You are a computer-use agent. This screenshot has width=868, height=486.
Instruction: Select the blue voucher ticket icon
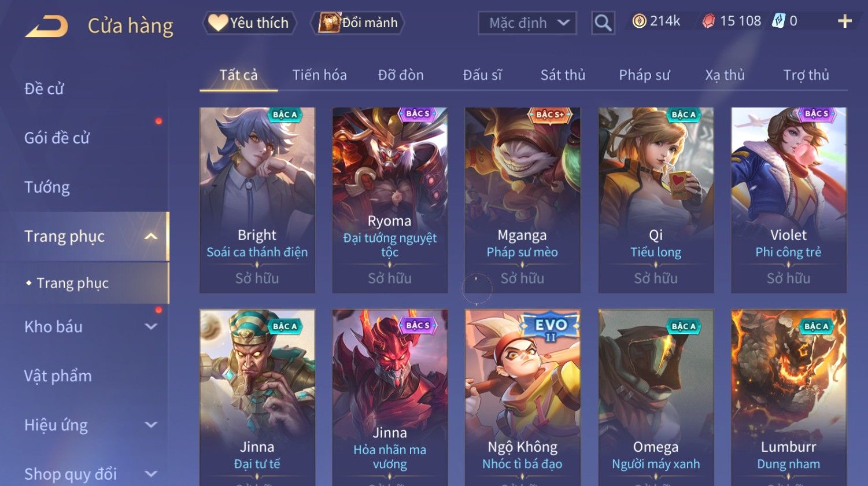click(778, 21)
